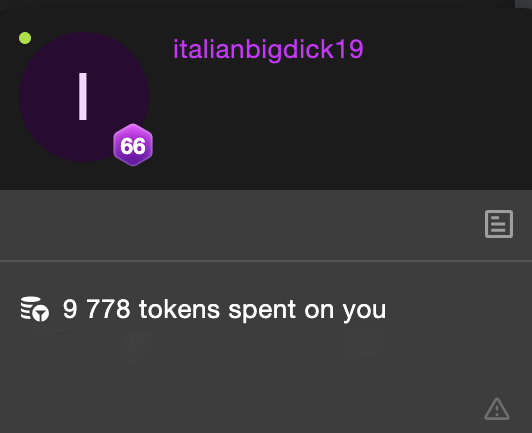This screenshot has height=433, width=532.
Task: Click the 9 778 tokens spent text
Action: 224,309
